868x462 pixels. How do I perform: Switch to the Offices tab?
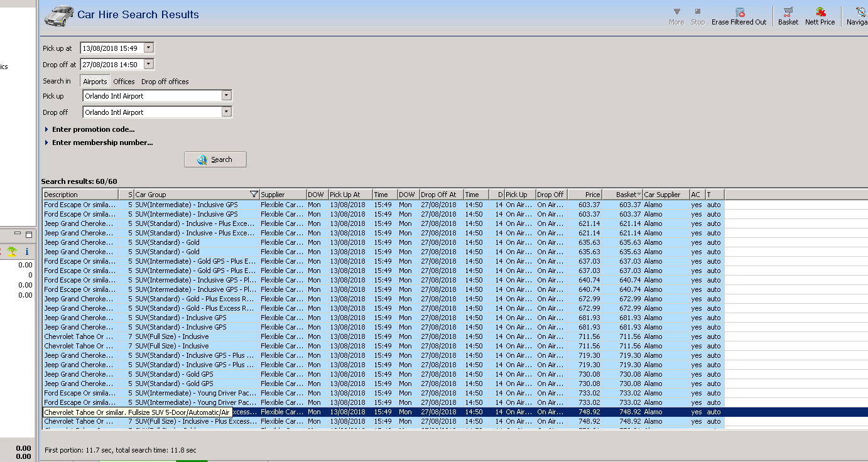[x=124, y=82]
